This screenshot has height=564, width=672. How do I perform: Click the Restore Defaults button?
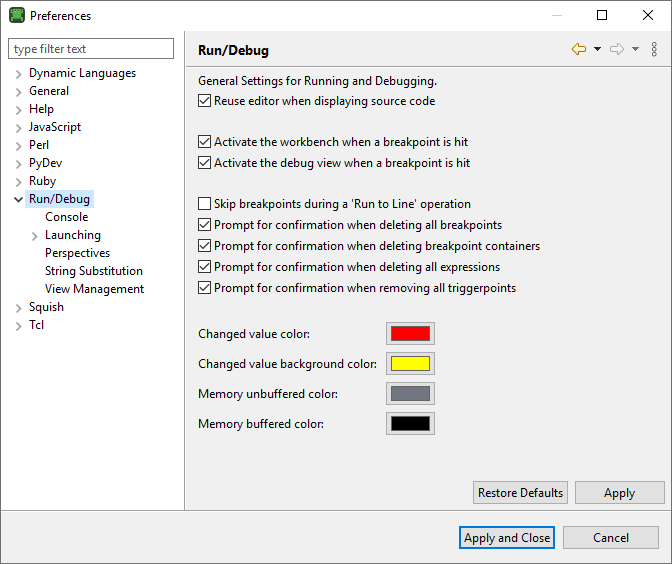520,492
